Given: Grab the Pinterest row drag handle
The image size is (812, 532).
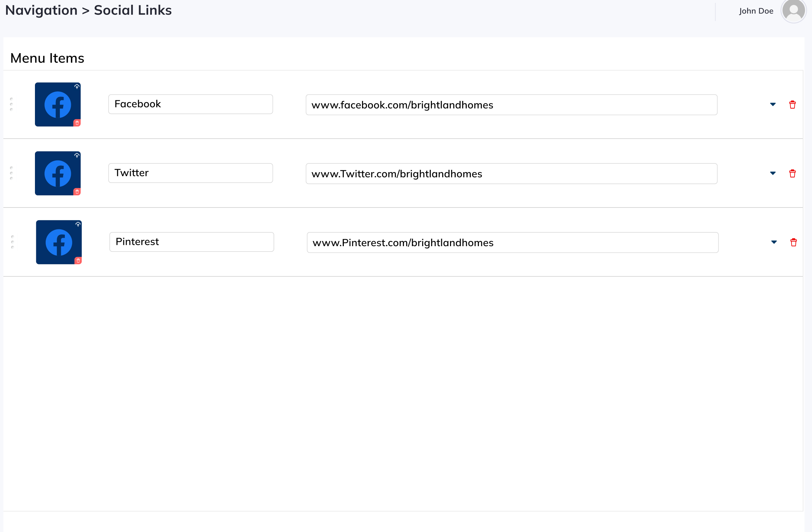Looking at the screenshot, I should (x=13, y=242).
